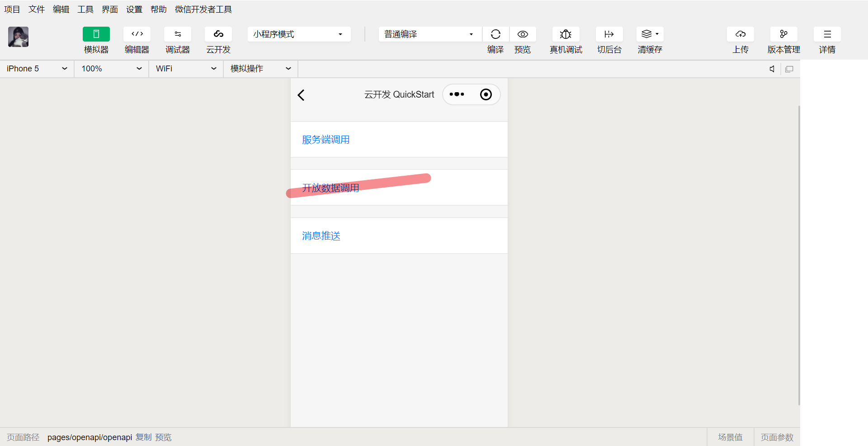Copy the page path with 复制
The width and height of the screenshot is (868, 446).
[x=144, y=437]
